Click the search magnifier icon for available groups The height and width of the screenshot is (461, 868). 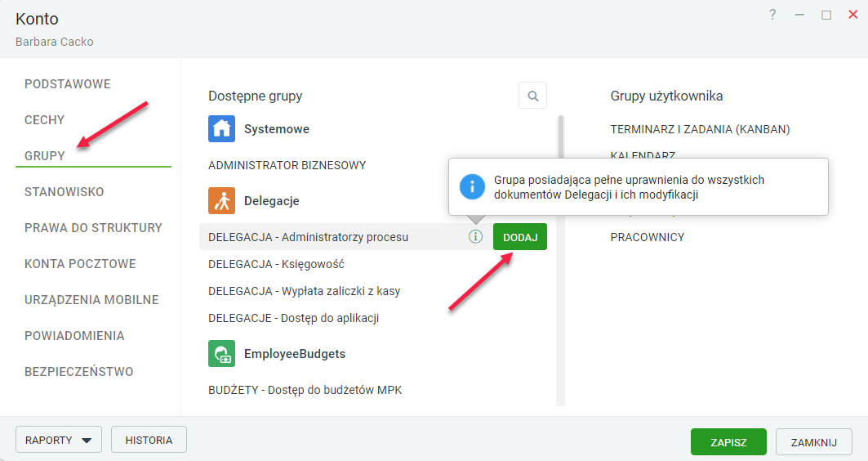pos(532,96)
